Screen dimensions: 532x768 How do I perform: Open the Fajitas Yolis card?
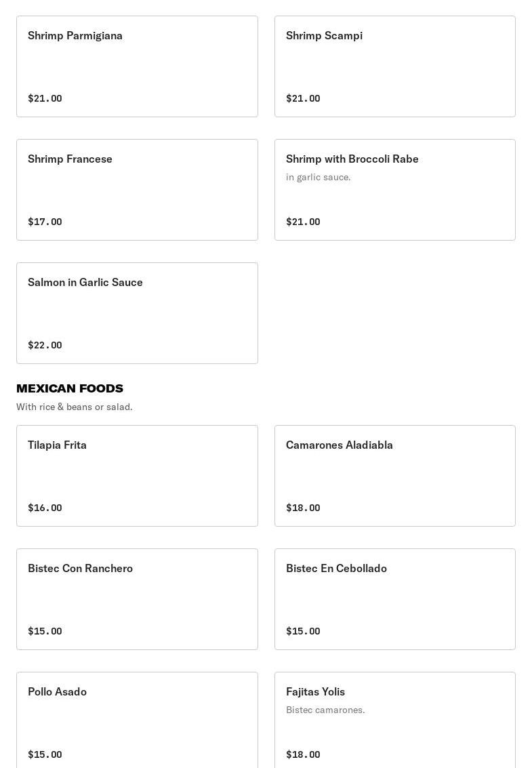point(394,720)
